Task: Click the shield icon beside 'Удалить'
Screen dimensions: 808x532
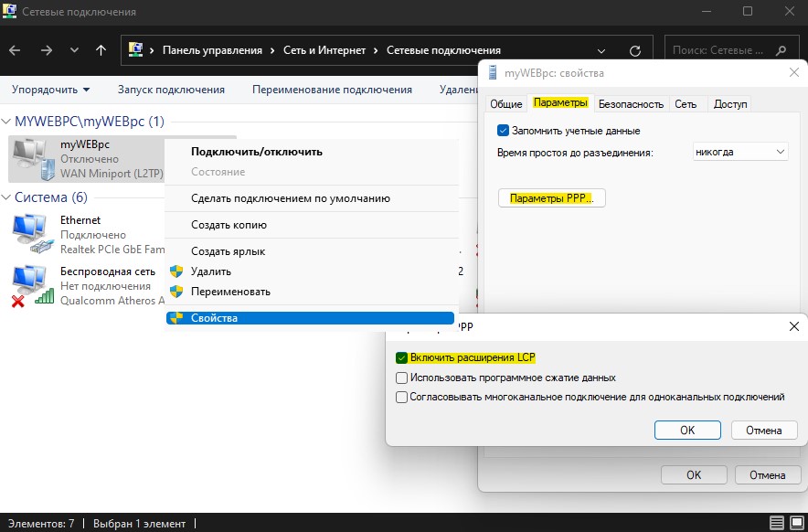Action: tap(176, 271)
